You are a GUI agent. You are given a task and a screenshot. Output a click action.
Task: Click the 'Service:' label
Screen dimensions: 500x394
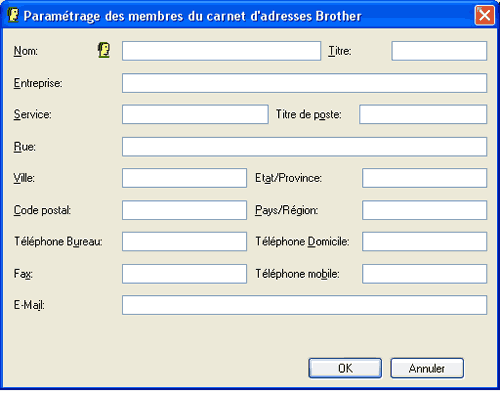[32, 114]
